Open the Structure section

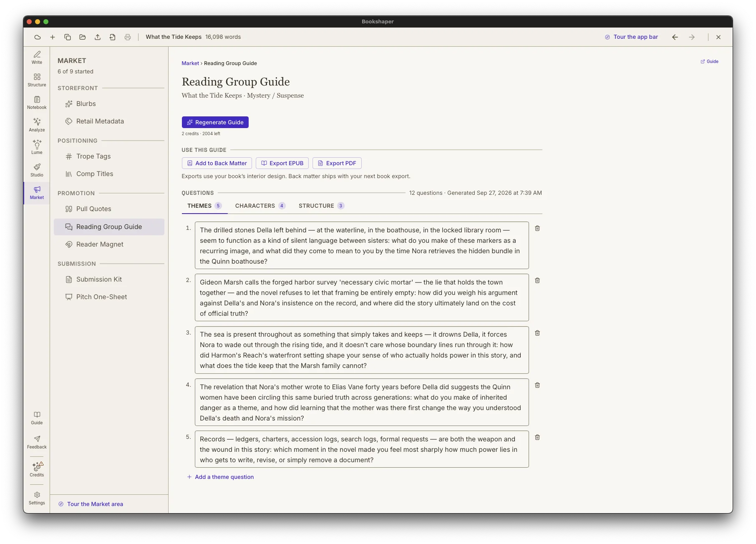(x=37, y=80)
